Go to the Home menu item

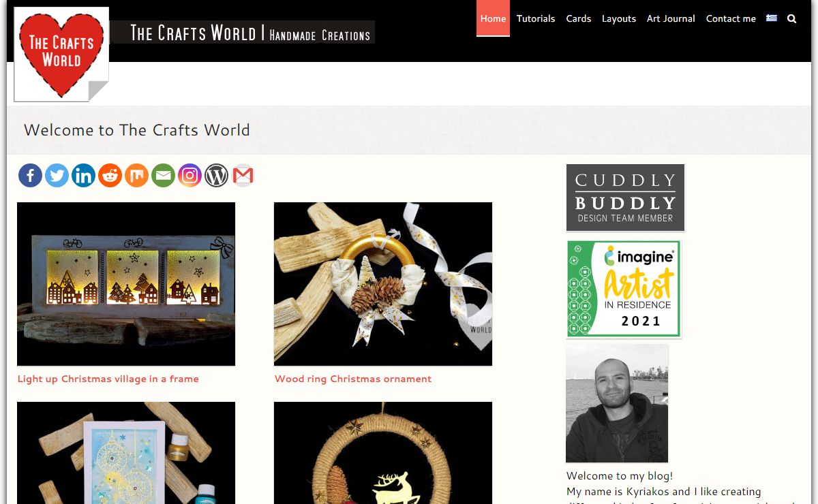[x=493, y=18]
